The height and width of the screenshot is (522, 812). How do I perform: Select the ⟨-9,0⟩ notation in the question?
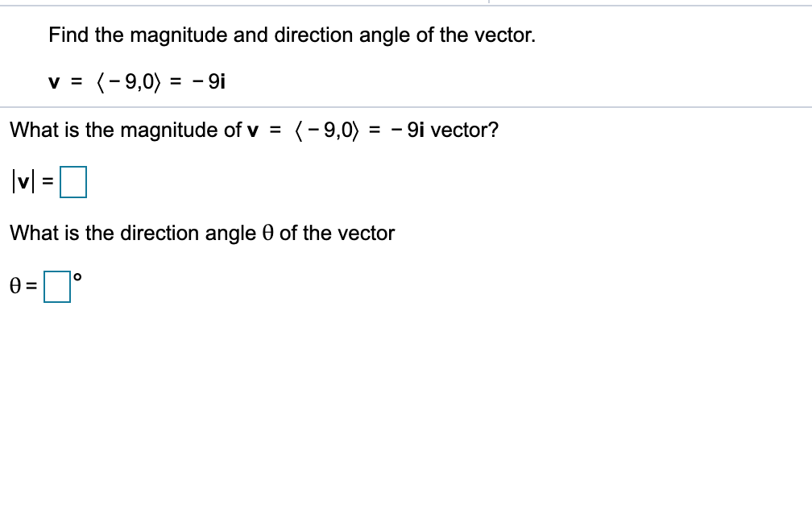coord(325,130)
